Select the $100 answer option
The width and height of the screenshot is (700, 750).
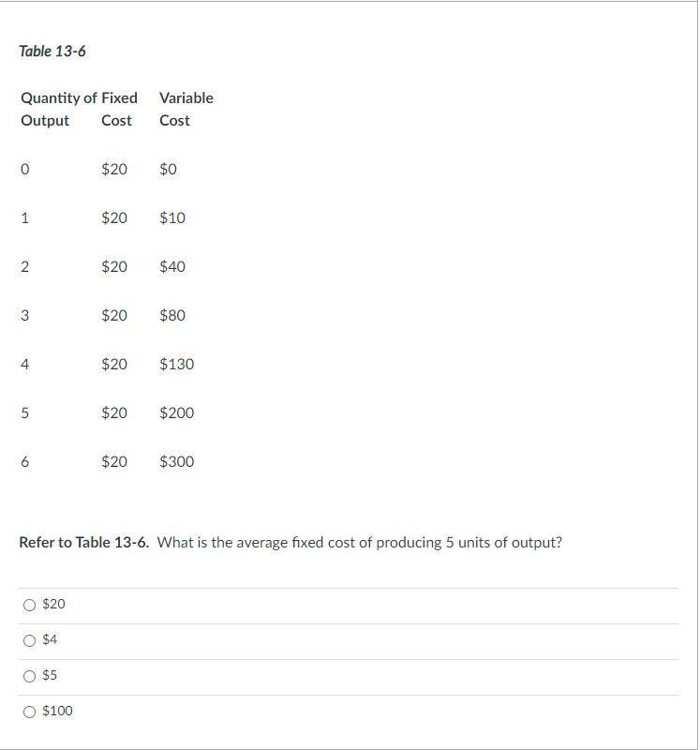pos(28,711)
